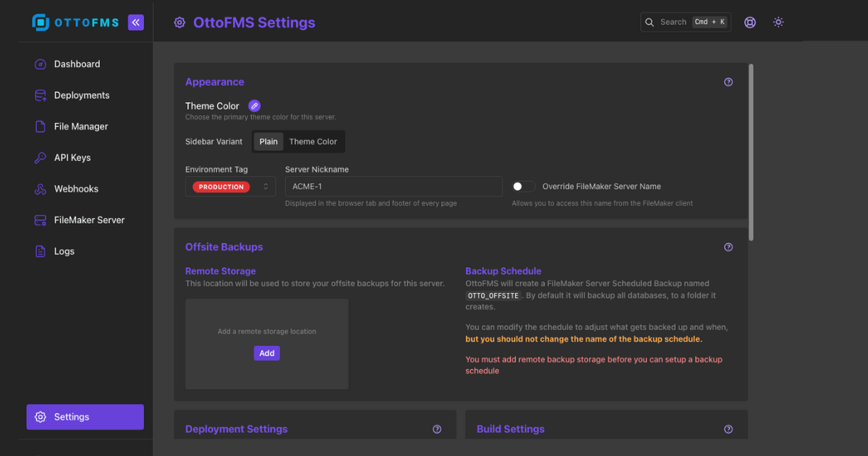Screen dimensions: 868x456
Task: Click the Cmd + K shortcut hint
Action: [710, 22]
